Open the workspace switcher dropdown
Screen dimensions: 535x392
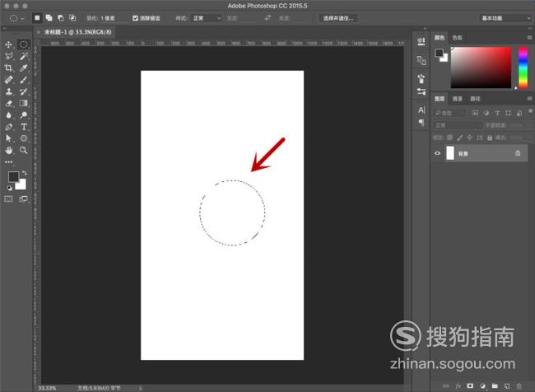click(x=506, y=18)
